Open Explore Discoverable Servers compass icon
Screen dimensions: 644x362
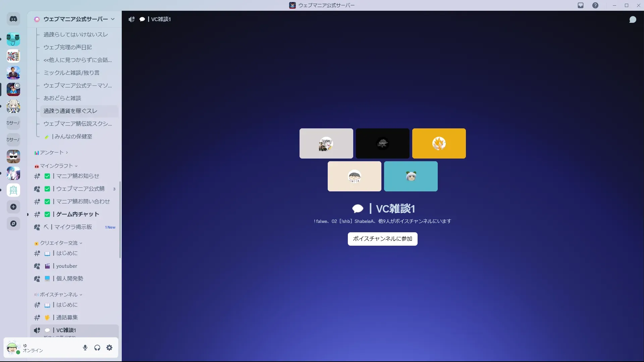[x=13, y=224]
